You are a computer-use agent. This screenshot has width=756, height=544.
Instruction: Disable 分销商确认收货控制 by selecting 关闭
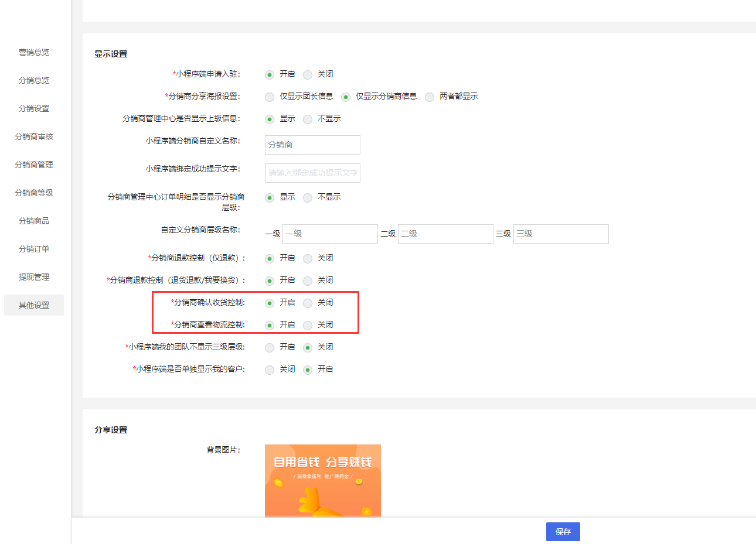pyautogui.click(x=308, y=303)
